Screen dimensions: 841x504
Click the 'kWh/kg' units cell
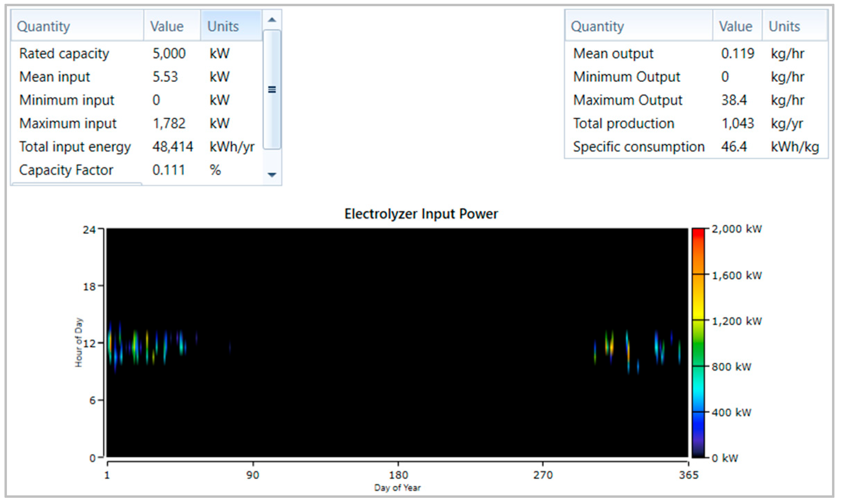click(x=795, y=147)
